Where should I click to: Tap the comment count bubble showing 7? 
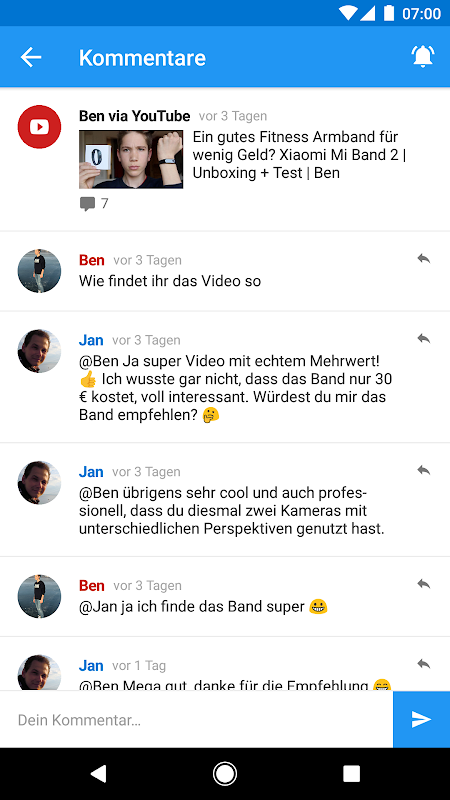[x=94, y=204]
